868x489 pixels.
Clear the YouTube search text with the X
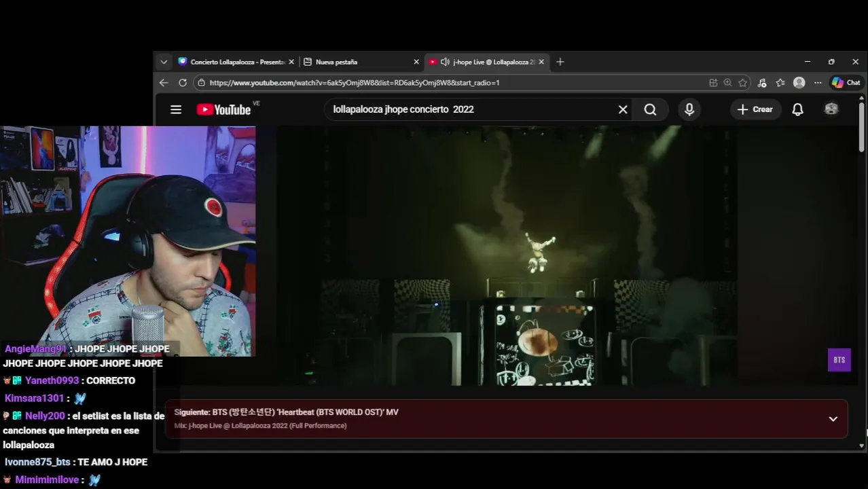click(623, 109)
